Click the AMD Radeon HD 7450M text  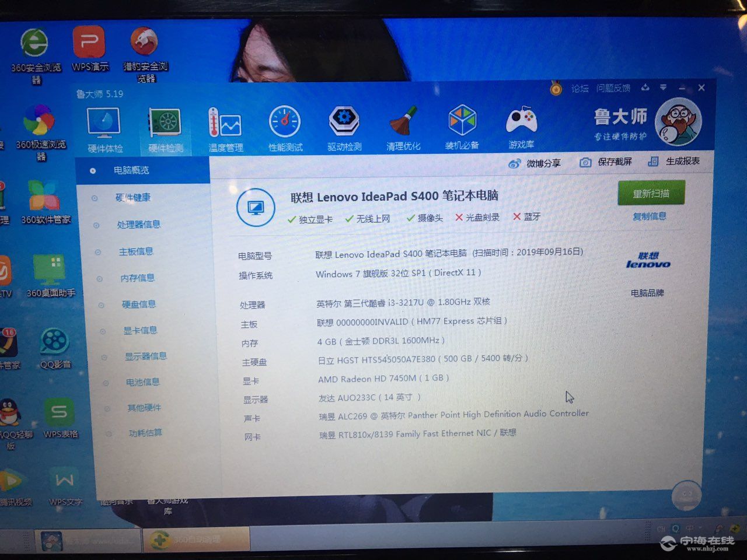click(x=383, y=379)
